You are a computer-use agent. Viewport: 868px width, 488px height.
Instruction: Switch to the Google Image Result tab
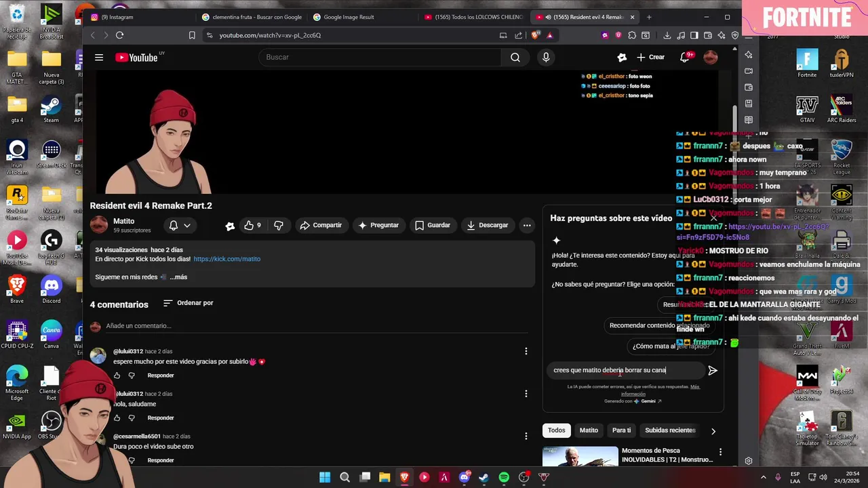tap(363, 17)
